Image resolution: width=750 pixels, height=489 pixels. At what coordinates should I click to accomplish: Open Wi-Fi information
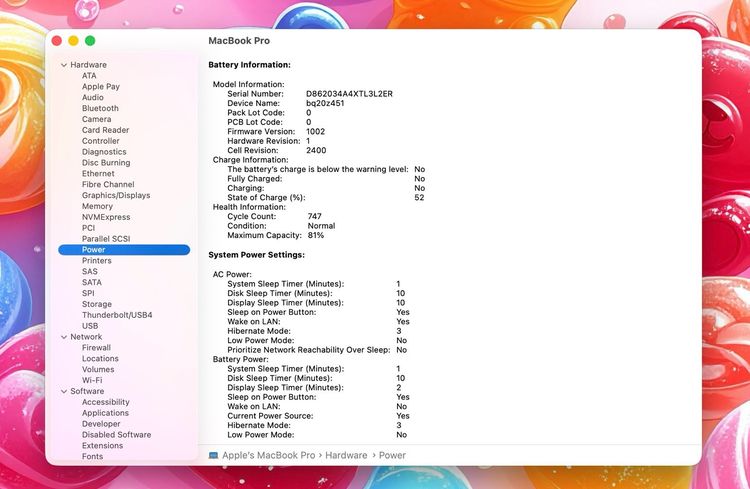tap(92, 380)
